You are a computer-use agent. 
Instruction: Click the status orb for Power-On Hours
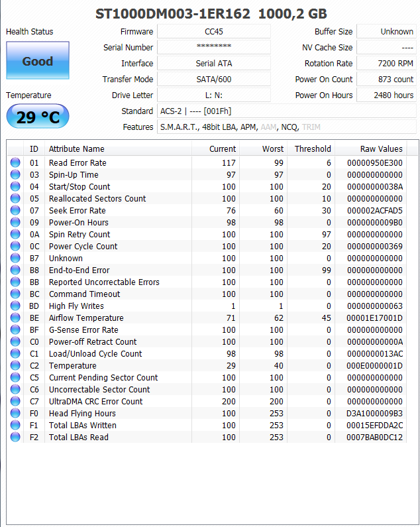click(x=15, y=222)
